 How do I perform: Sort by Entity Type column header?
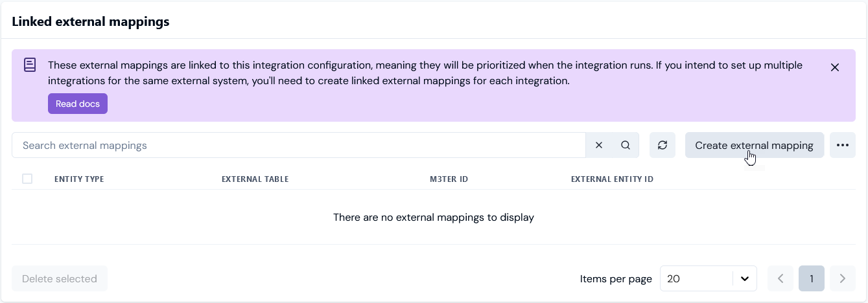(x=79, y=179)
